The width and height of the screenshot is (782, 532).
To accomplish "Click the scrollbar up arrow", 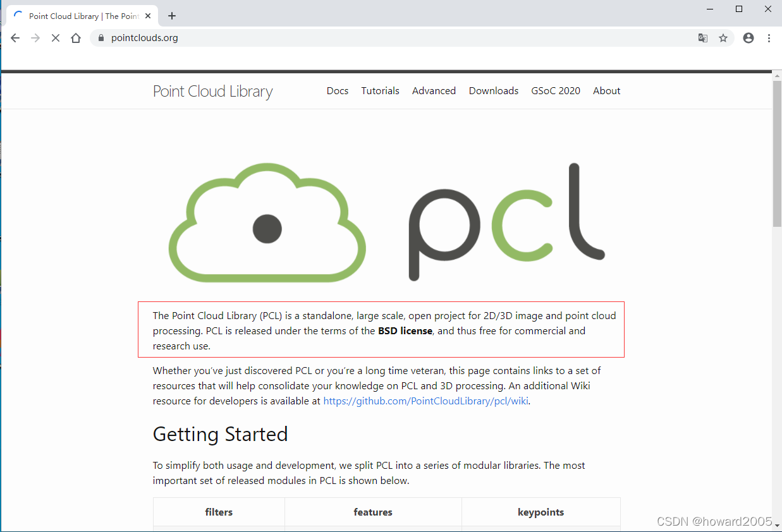I will click(777, 75).
